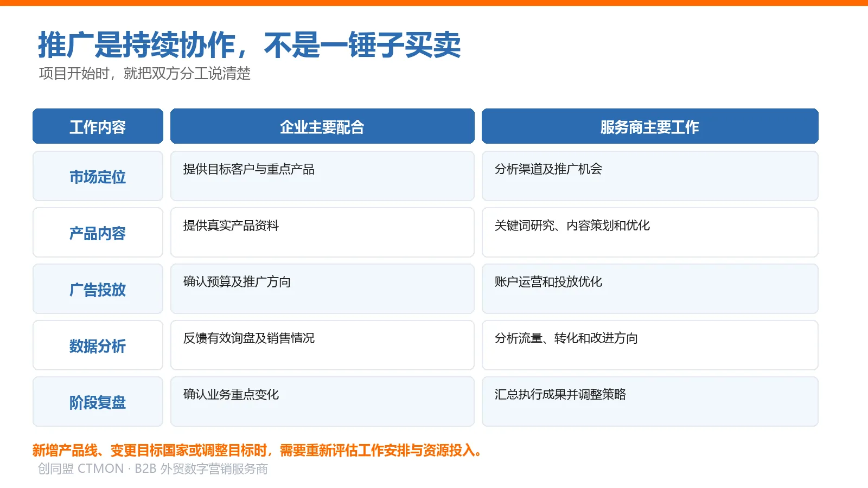Select the 数据分析 row label

(x=98, y=345)
